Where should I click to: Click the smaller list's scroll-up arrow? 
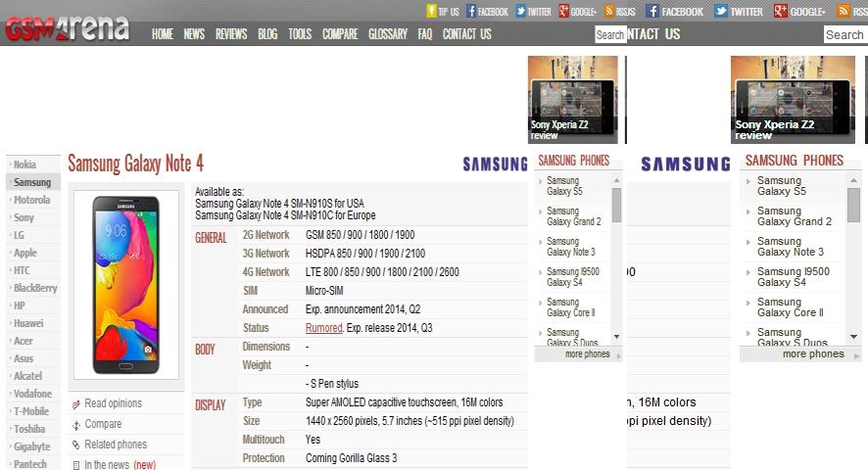(x=616, y=180)
